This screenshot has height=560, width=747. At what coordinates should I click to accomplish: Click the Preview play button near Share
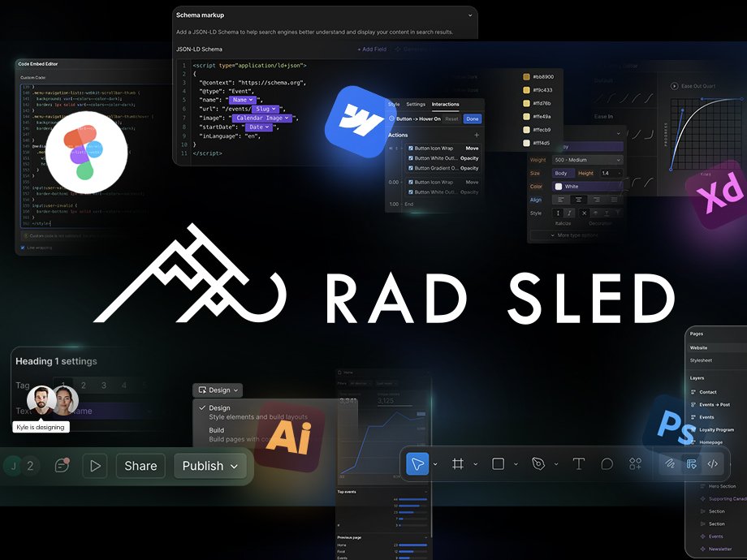click(x=95, y=466)
